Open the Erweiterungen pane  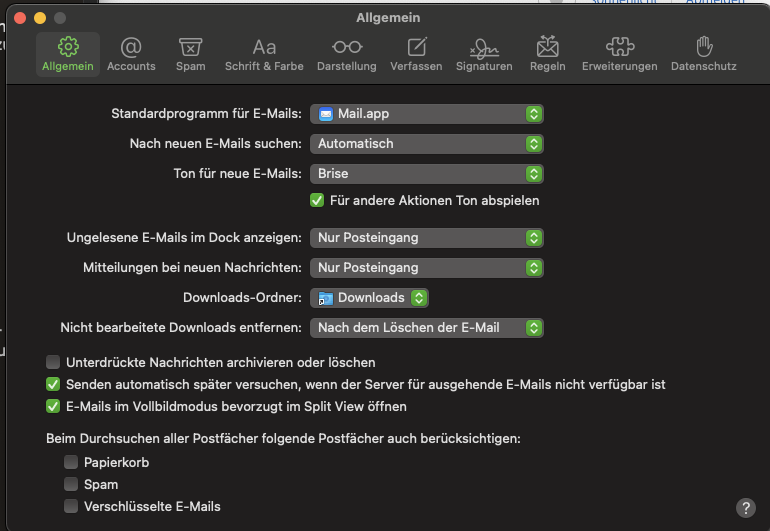tap(621, 54)
